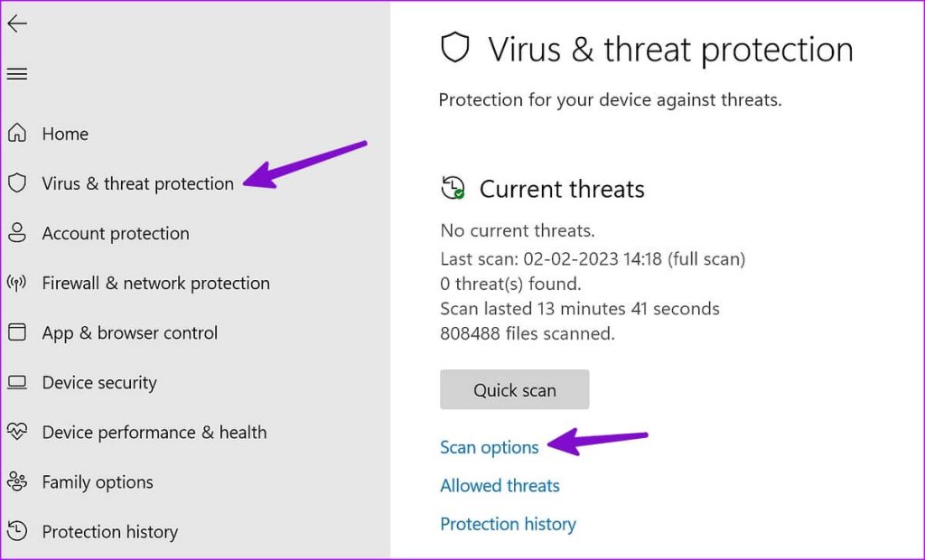The width and height of the screenshot is (925, 560).
Task: Open the Scan options link
Action: (489, 446)
